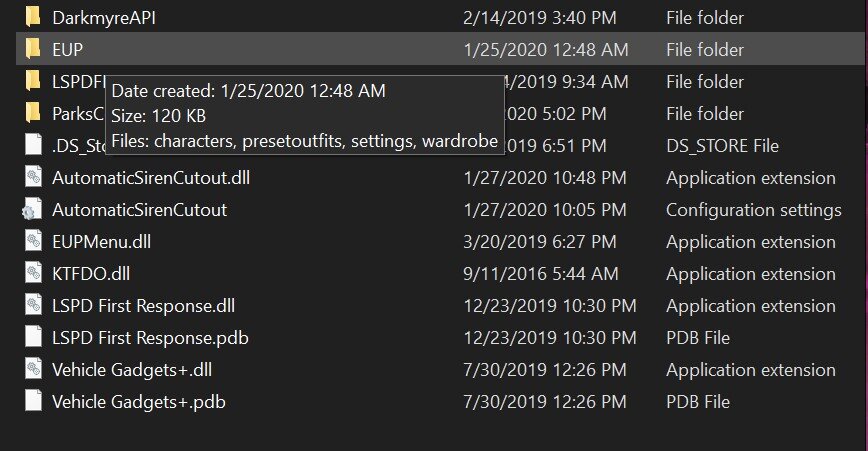This screenshot has width=868, height=451.
Task: Click the EUP folder icon
Action: (33, 49)
